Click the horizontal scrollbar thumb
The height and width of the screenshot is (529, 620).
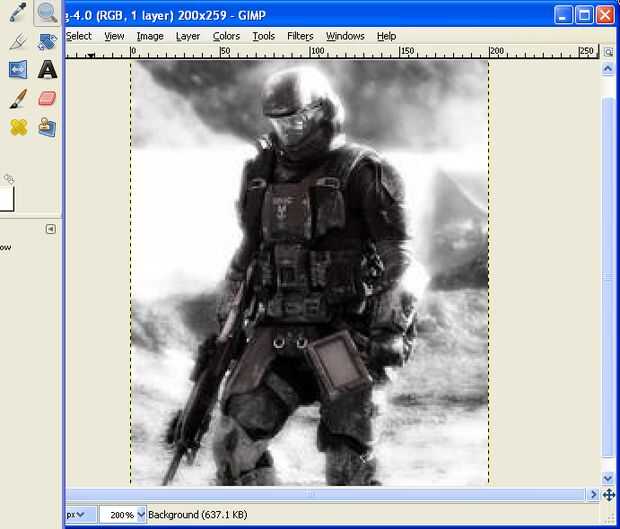coord(325,494)
